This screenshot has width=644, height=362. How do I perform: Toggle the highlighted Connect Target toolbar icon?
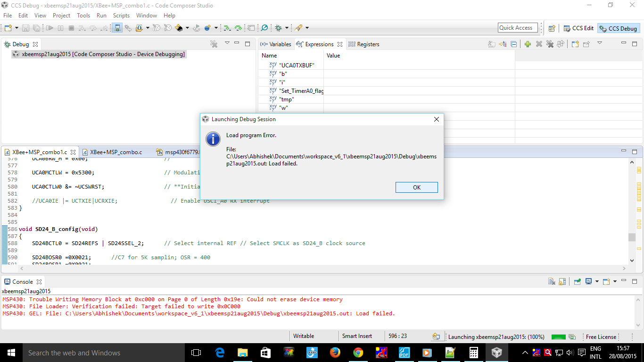point(117,28)
